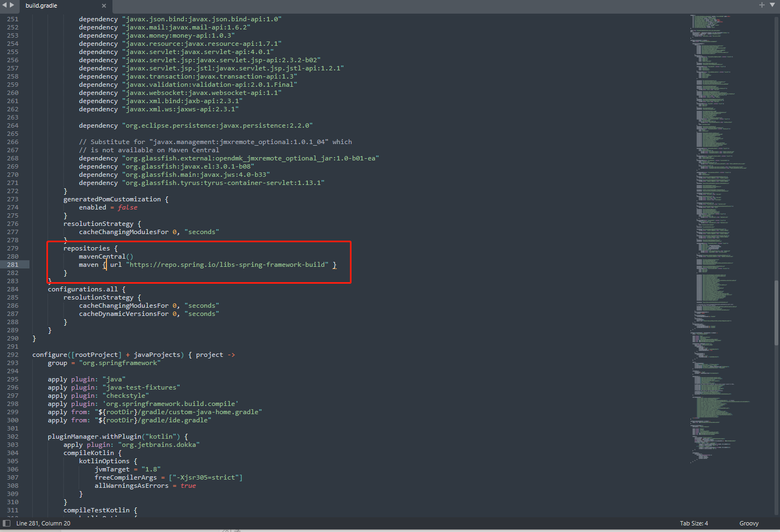Click the pluginManager.withPlugin("kotlin") line

[x=118, y=437]
